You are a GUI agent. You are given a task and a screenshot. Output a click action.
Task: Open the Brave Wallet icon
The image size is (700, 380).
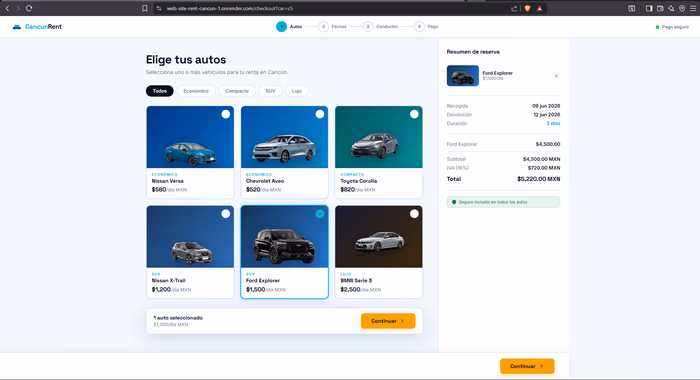[x=660, y=8]
